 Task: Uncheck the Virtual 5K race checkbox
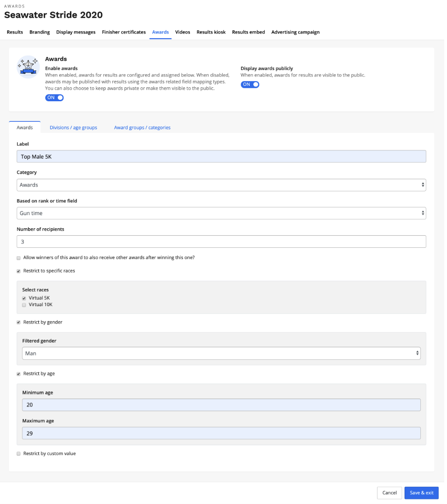point(24,298)
